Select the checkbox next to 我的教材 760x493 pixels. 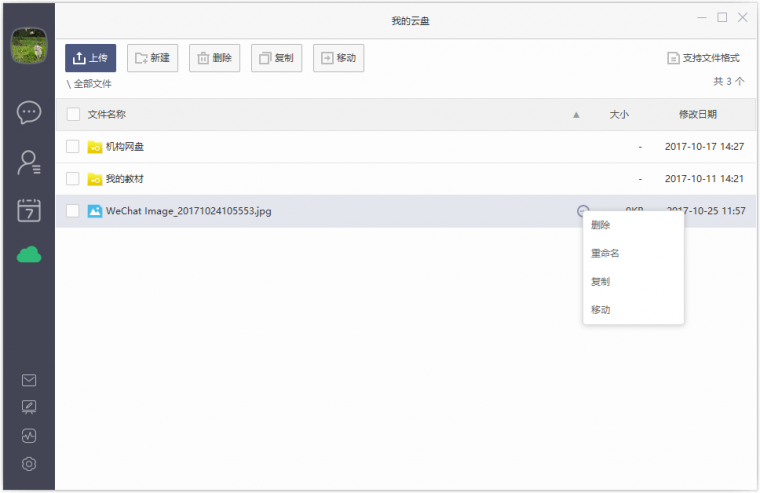click(73, 179)
